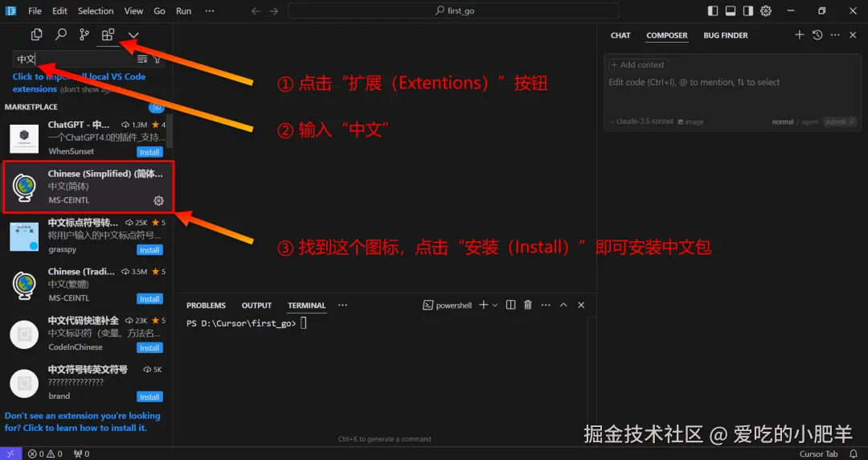Open terminal more actions ellipsis
The image size is (868, 460).
point(546,305)
